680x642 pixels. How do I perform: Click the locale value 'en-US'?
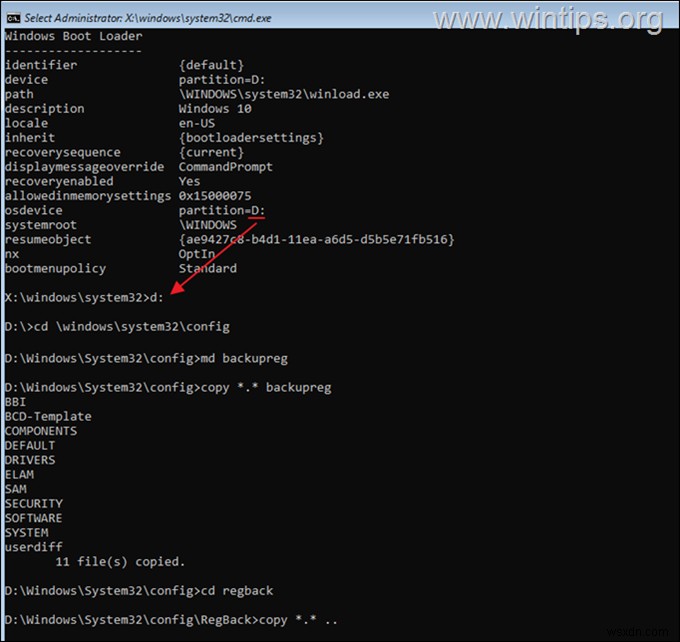(197, 123)
